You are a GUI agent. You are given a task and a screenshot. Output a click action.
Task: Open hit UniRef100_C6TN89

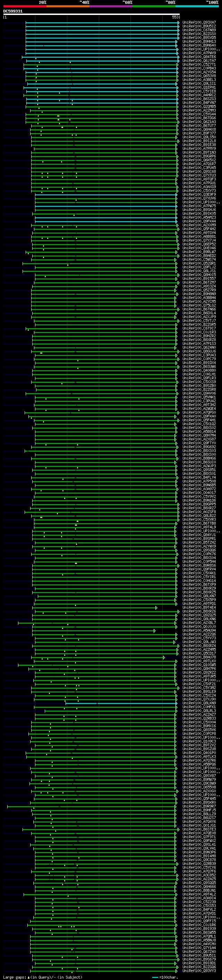click(199, 30)
